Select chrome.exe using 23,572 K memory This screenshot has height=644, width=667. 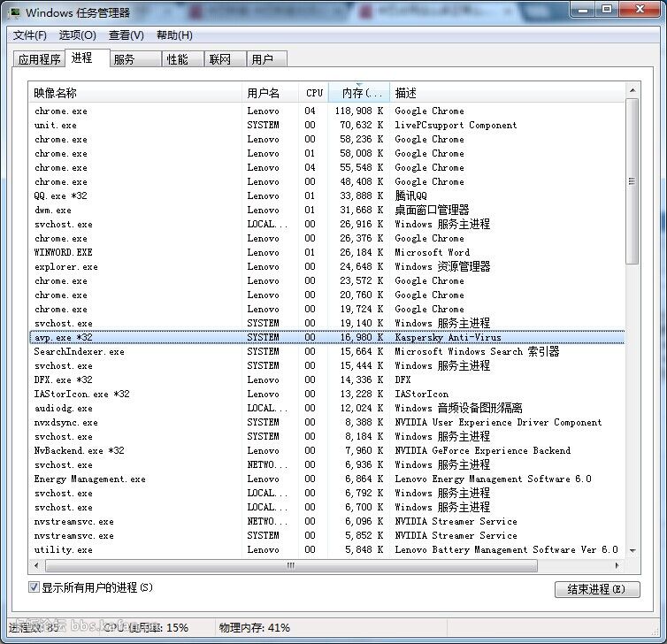pos(326,280)
